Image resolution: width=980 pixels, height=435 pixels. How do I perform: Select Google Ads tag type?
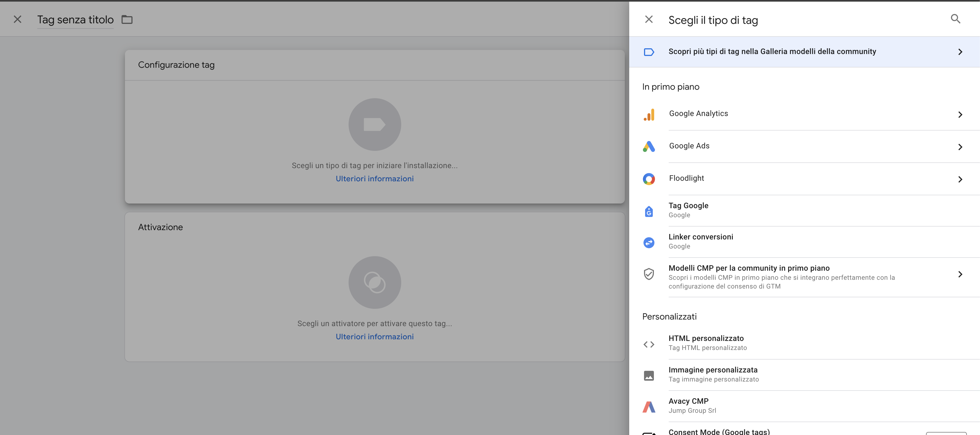(x=804, y=146)
